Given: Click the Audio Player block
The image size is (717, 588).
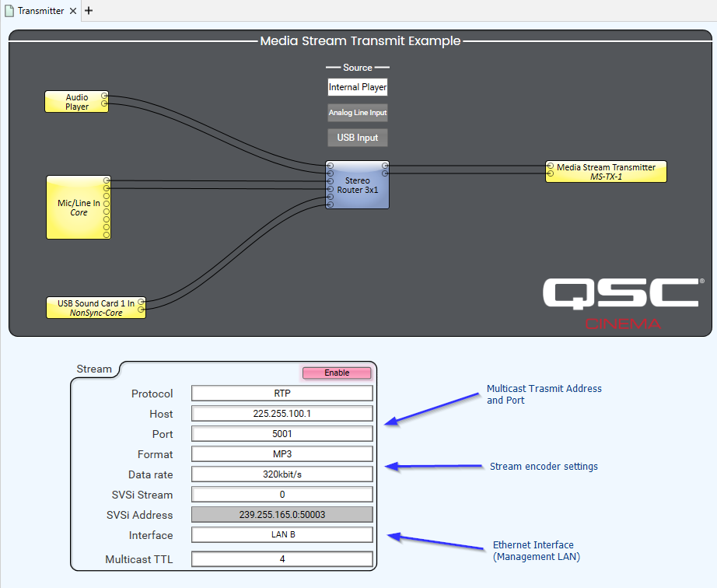Looking at the screenshot, I should pos(76,102).
